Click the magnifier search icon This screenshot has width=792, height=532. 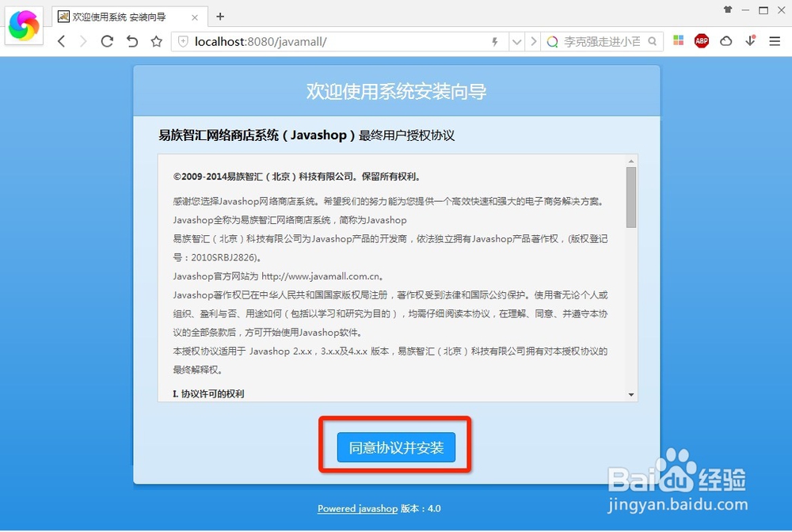652,41
